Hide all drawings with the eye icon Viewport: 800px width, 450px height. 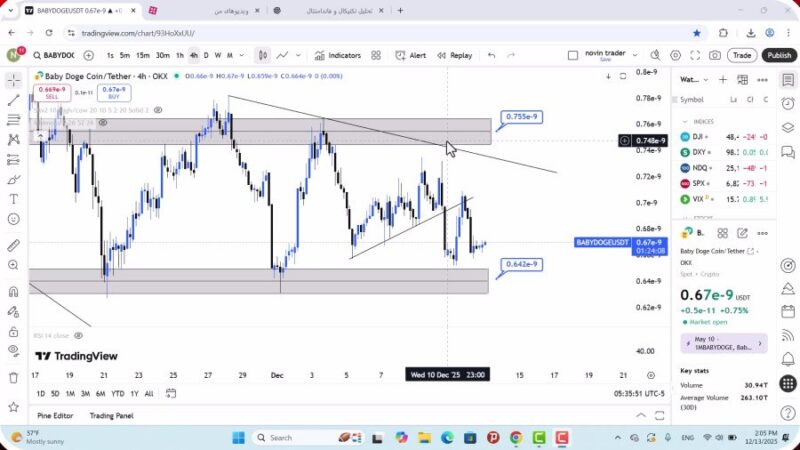click(14, 351)
